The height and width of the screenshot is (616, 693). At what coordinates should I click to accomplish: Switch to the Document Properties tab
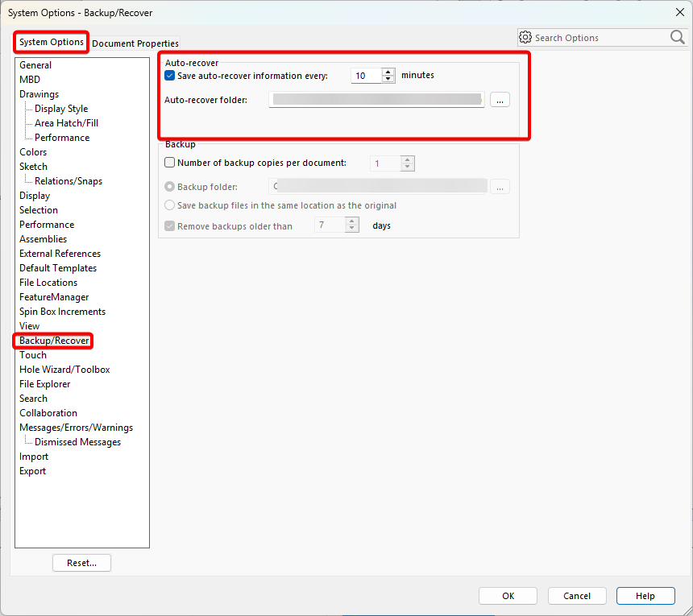pos(135,43)
